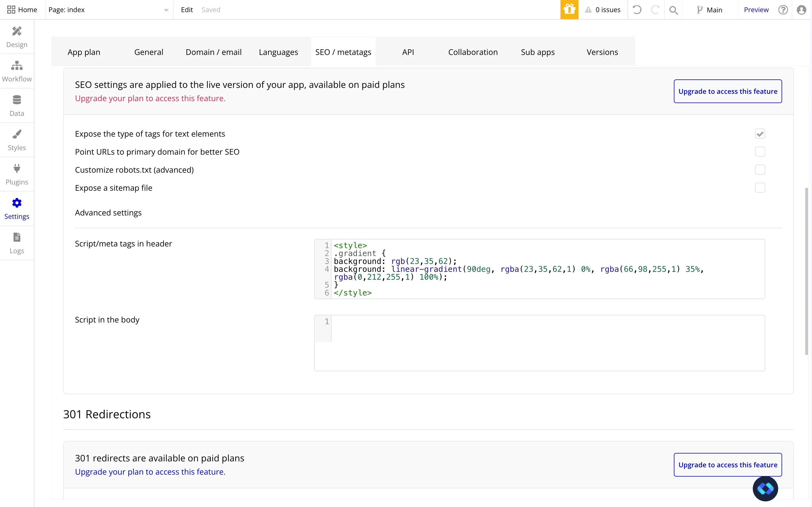Viewport: 812px width, 507px height.
Task: Toggle Expose the type of tags checkbox
Action: click(x=760, y=134)
